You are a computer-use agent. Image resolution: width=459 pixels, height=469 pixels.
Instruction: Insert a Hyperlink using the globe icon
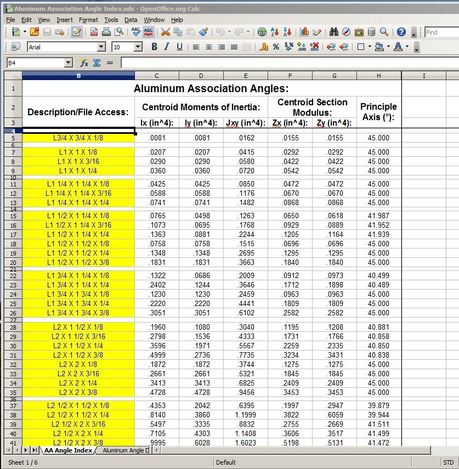point(262,32)
